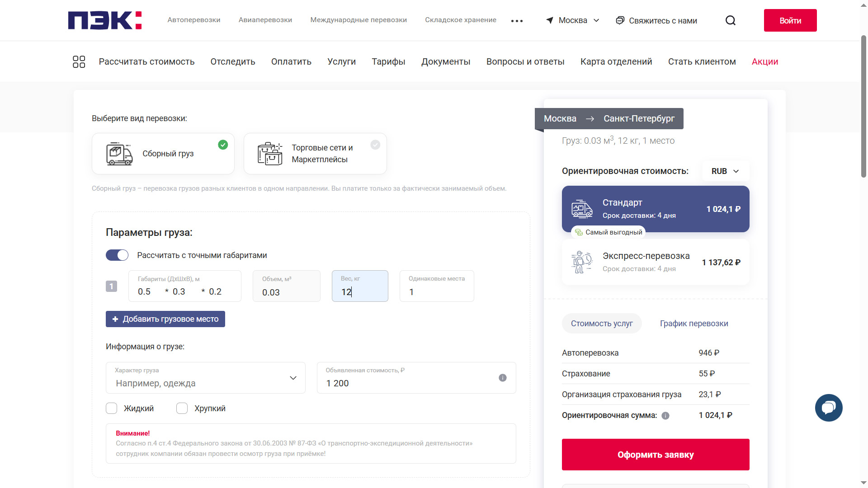Viewport: 868px width, 488px height.
Task: Expand the Москва city dropdown
Action: coord(573,20)
